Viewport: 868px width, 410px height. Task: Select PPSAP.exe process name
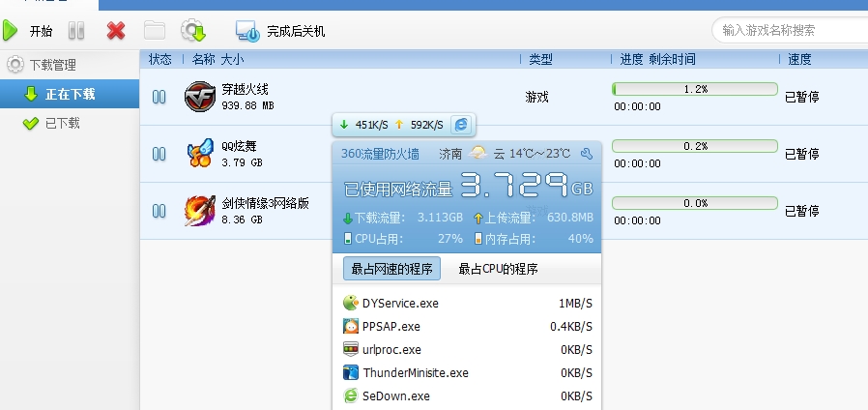point(391,326)
